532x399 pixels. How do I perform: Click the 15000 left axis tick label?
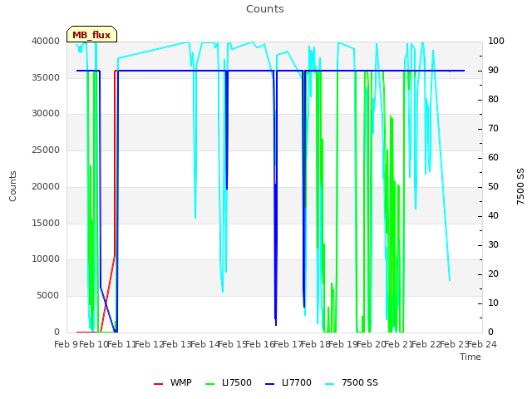(x=46, y=223)
